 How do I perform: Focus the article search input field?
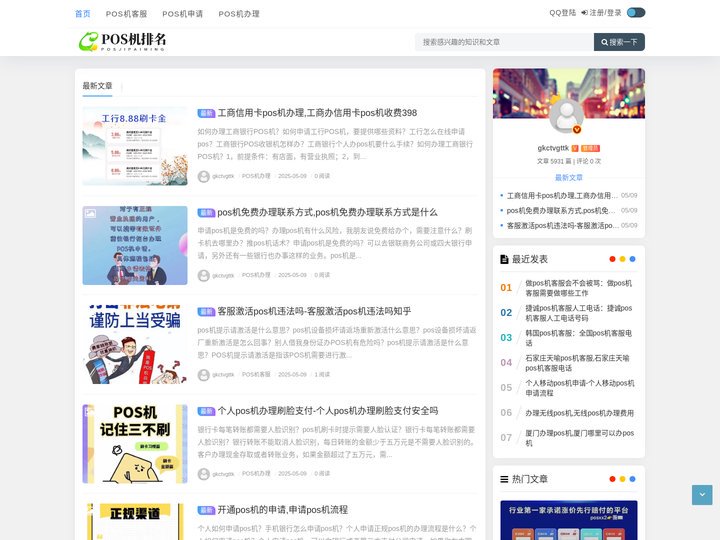(x=504, y=42)
